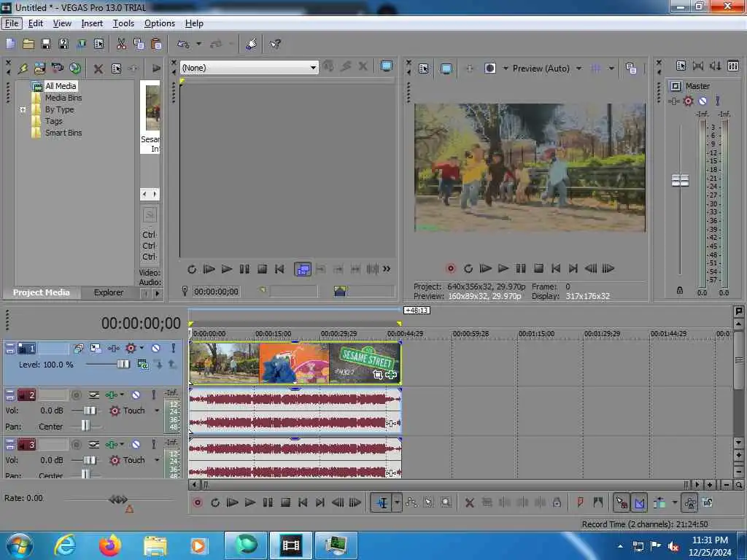Toggle Auto Ripple in timeline toolbar
The height and width of the screenshot is (560, 747).
(x=659, y=502)
